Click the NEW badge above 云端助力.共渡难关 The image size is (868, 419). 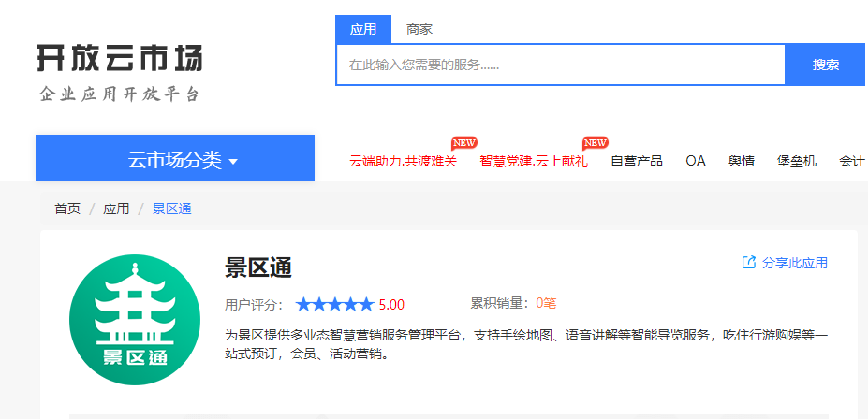(463, 143)
